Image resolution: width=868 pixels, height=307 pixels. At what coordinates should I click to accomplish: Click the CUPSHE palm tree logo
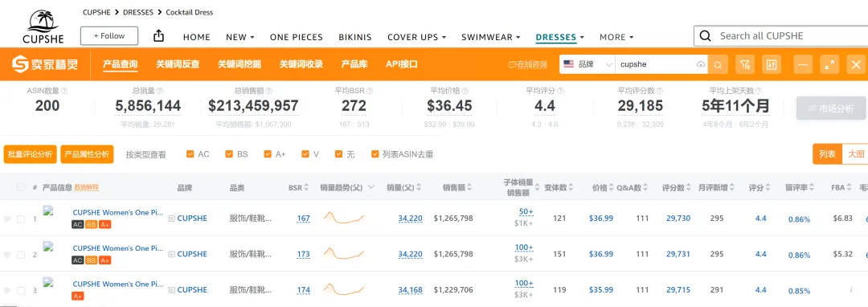click(43, 27)
